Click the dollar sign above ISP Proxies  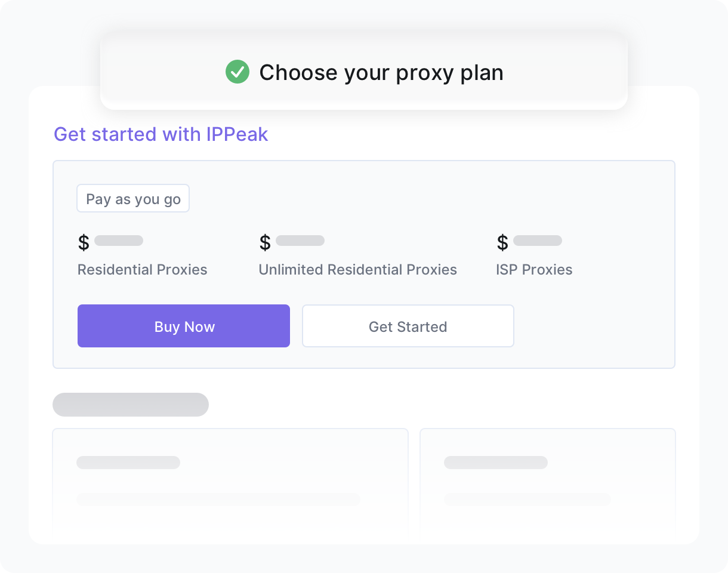[502, 242]
